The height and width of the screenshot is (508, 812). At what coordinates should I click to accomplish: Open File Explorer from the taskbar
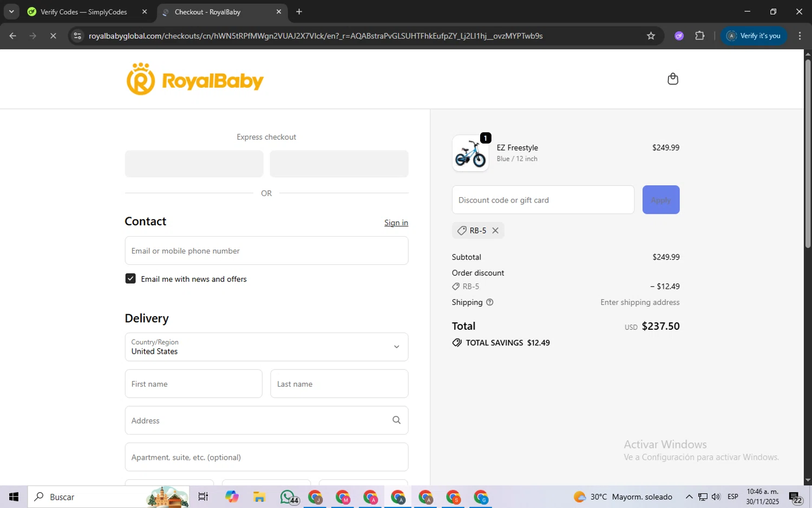pos(259,497)
